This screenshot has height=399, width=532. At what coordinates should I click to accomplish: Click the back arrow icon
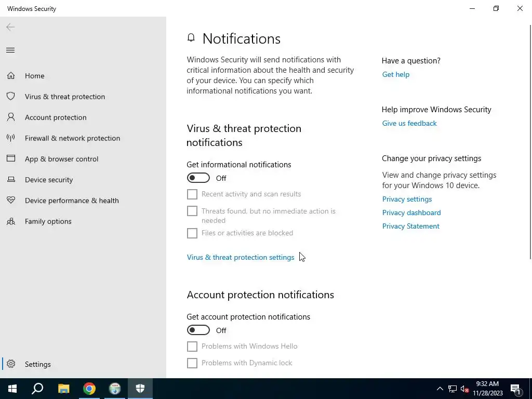(x=10, y=27)
